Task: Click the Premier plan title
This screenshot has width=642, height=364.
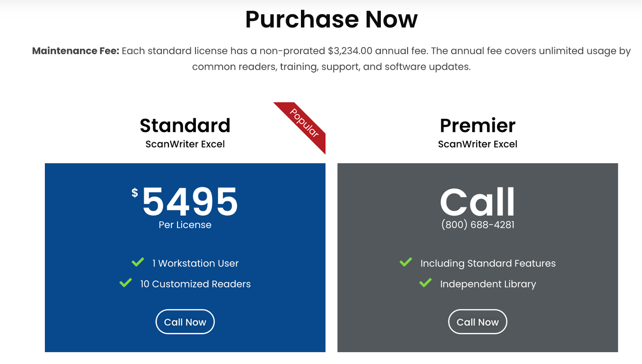Action: (x=477, y=125)
